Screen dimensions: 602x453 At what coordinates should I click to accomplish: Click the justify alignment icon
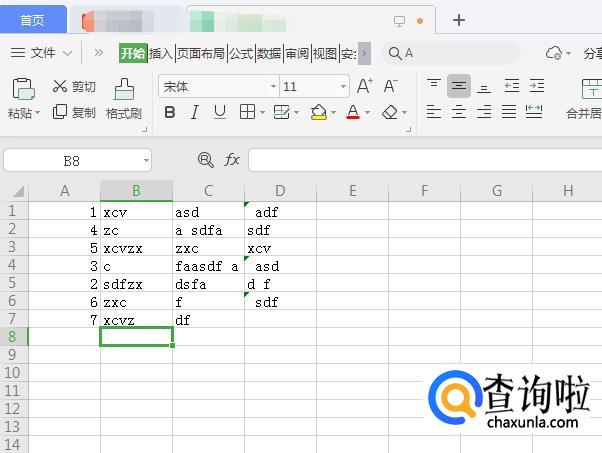509,112
